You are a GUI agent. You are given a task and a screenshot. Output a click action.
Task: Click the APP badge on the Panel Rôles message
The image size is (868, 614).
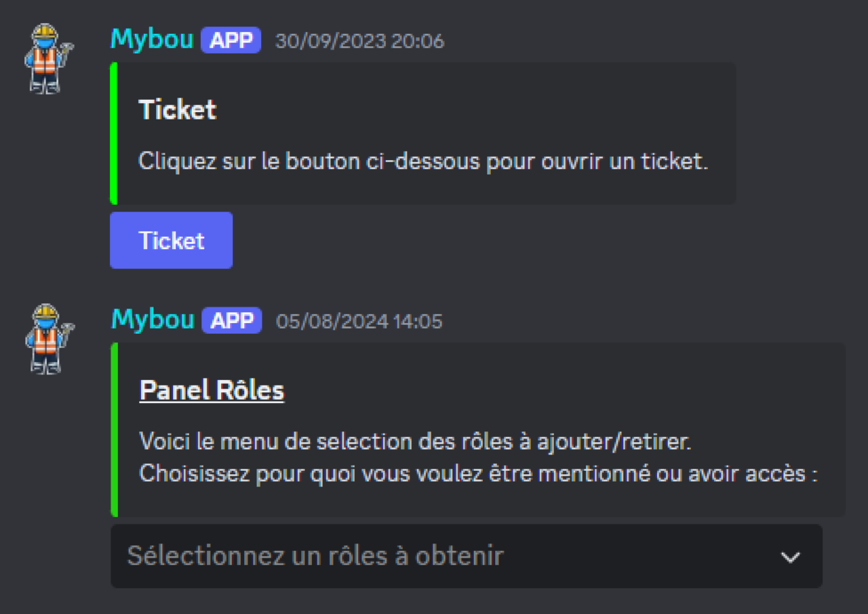231,320
